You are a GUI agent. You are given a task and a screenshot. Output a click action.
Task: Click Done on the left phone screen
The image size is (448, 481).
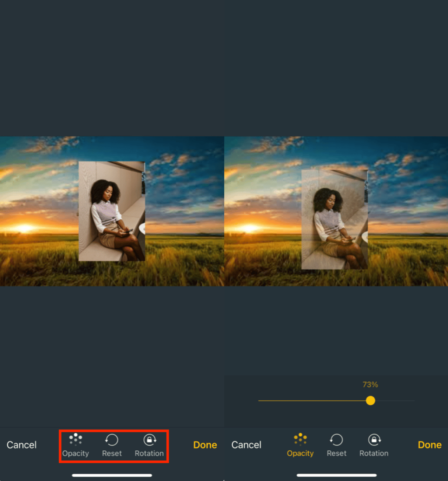[x=205, y=445]
